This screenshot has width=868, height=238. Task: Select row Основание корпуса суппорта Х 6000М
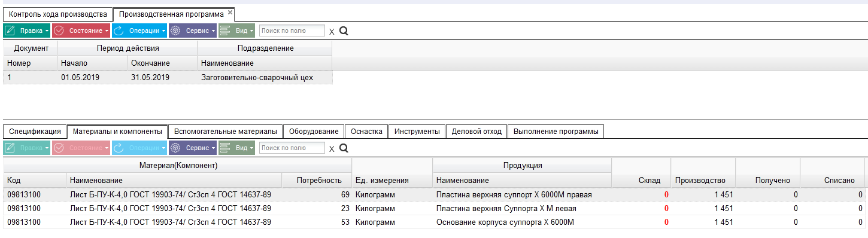(x=434, y=223)
